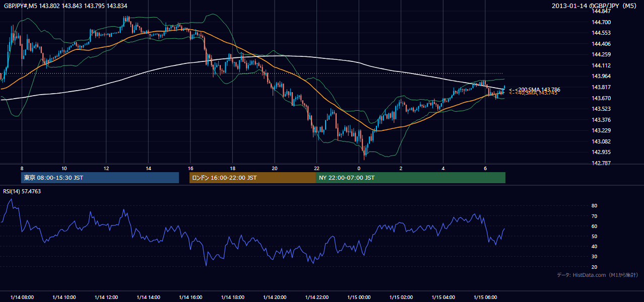The image size is (644, 302).
Task: Click hour 0 tick under price chart
Action: coord(359,168)
